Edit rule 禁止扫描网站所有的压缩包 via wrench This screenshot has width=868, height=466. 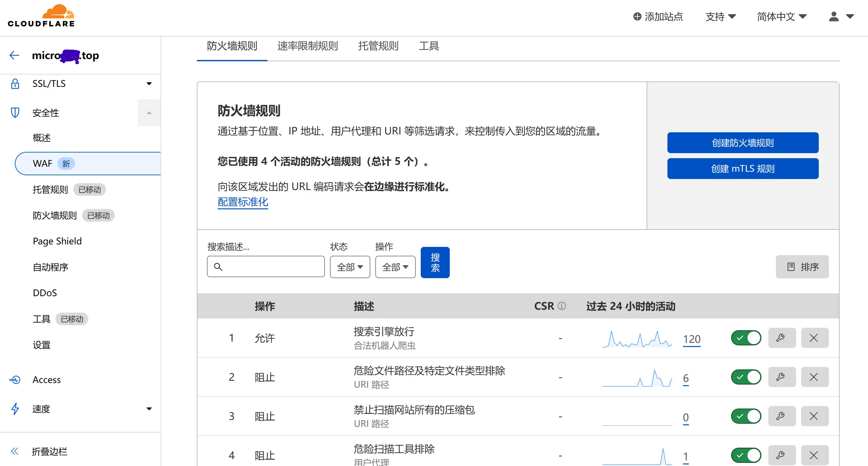click(x=782, y=416)
